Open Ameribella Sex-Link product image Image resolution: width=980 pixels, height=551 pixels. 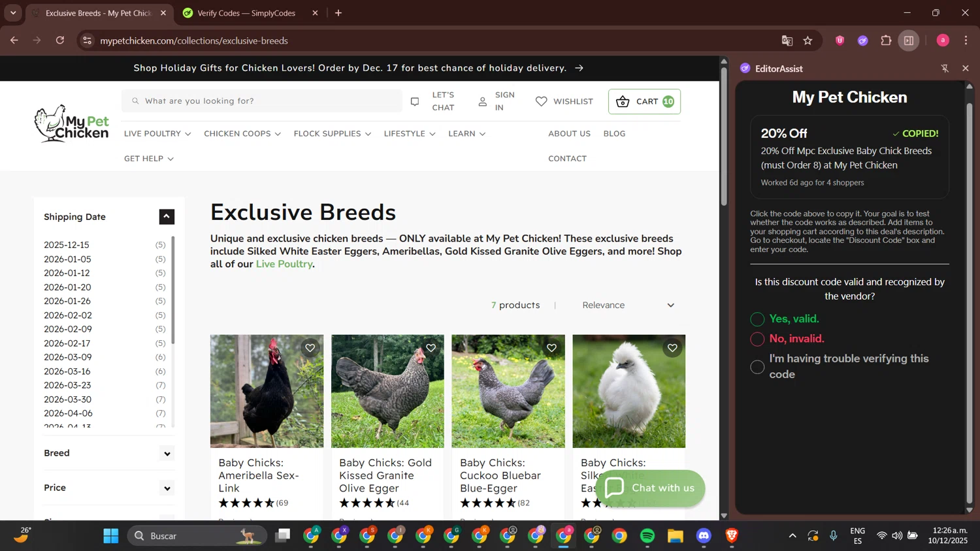pyautogui.click(x=267, y=391)
